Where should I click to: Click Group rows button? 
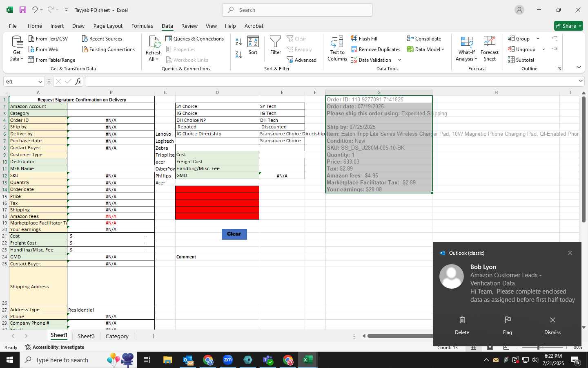coord(519,38)
